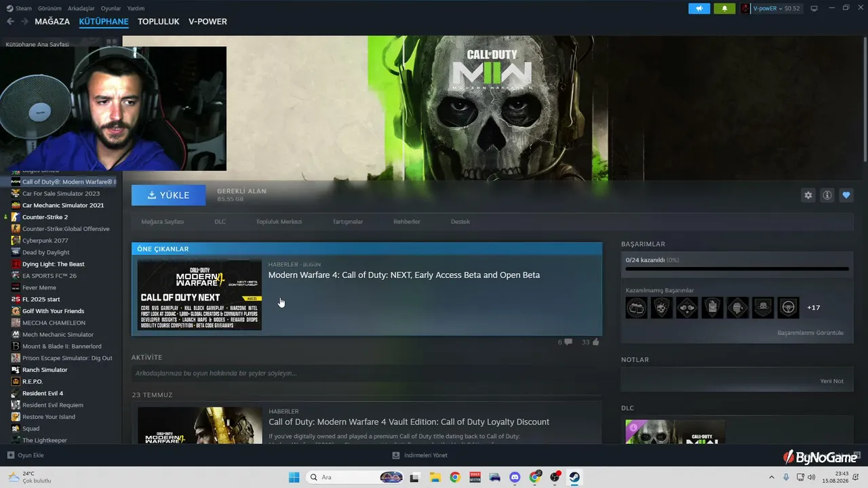Click Başarımlarımı Görüntüle link
868x488 pixels.
click(810, 333)
